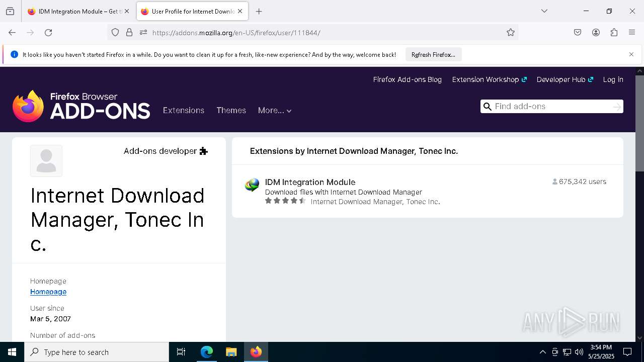Viewport: 644px width, 362px height.
Task: Focus the Find add-ons search field
Action: pos(552,107)
